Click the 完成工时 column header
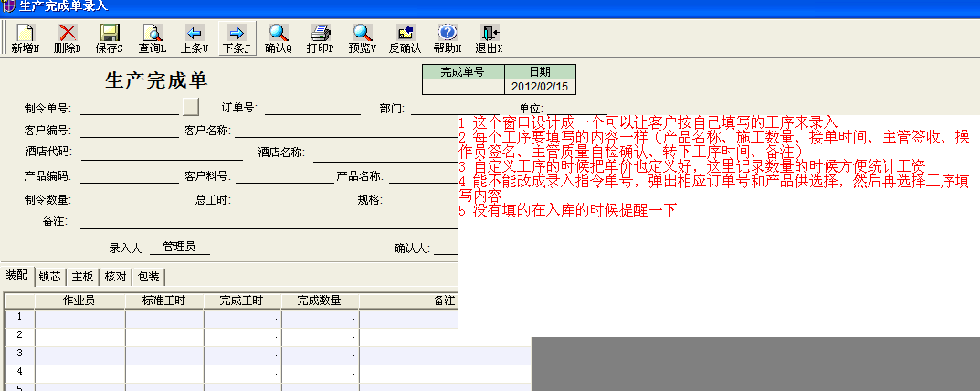This screenshot has height=391, width=980. (x=242, y=301)
